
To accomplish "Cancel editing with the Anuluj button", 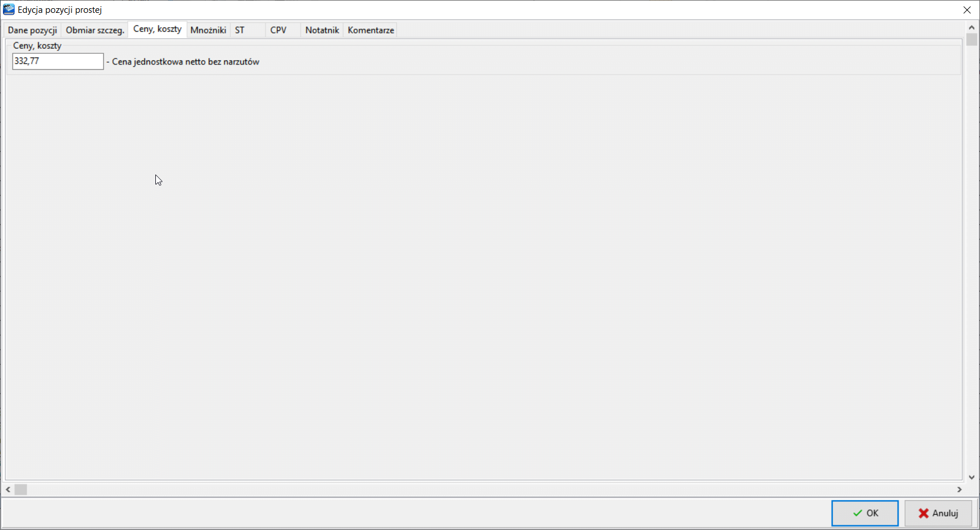I will 938,513.
